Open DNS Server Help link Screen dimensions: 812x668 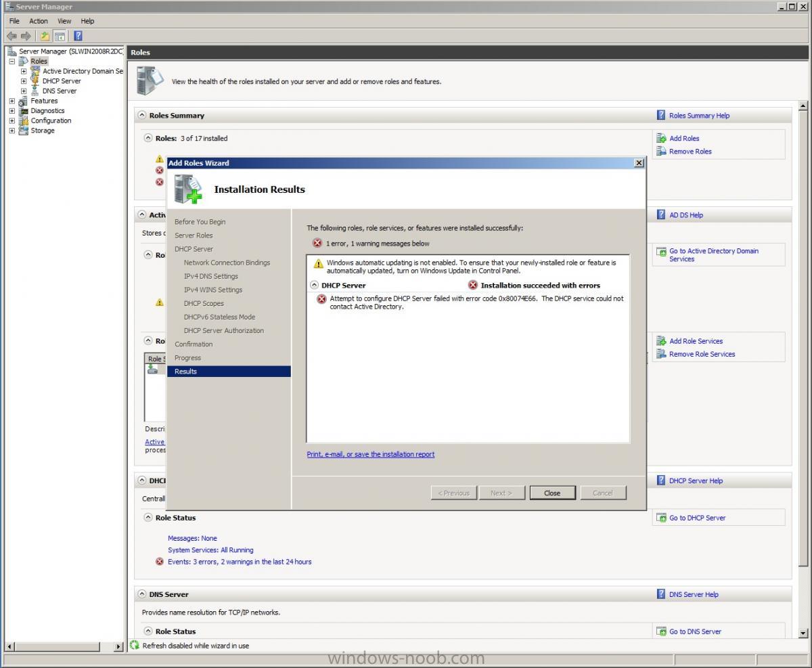pyautogui.click(x=694, y=594)
